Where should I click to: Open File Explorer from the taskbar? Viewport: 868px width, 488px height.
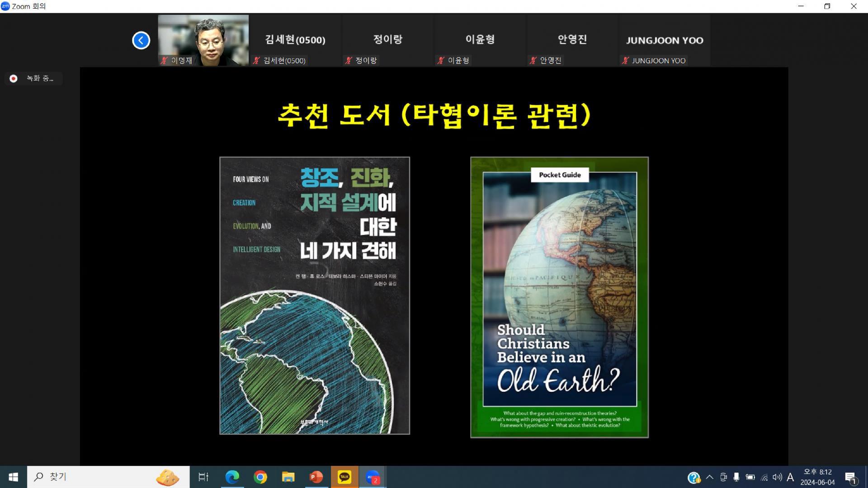[x=288, y=477]
